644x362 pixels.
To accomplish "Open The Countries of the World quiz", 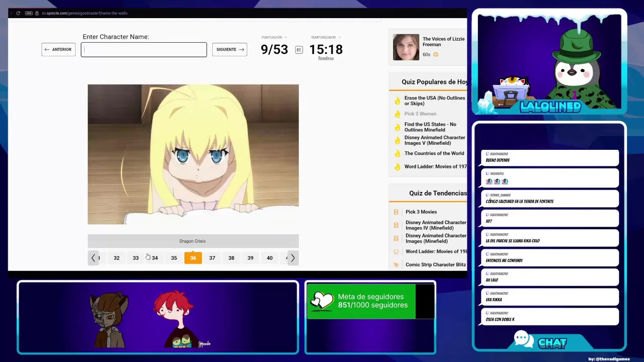I will 434,153.
